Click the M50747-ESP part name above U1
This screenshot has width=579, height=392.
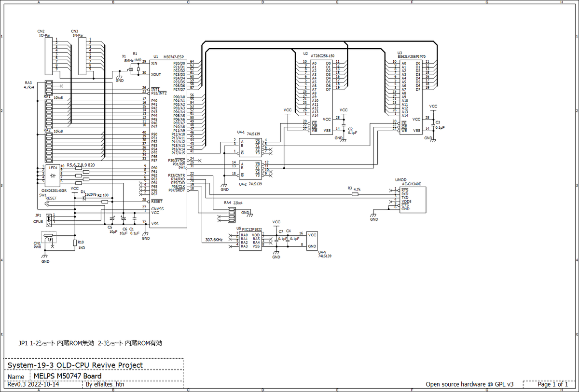tap(174, 56)
